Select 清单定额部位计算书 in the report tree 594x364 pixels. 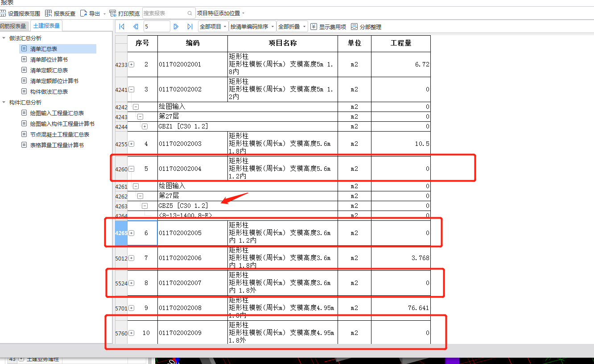click(x=54, y=81)
